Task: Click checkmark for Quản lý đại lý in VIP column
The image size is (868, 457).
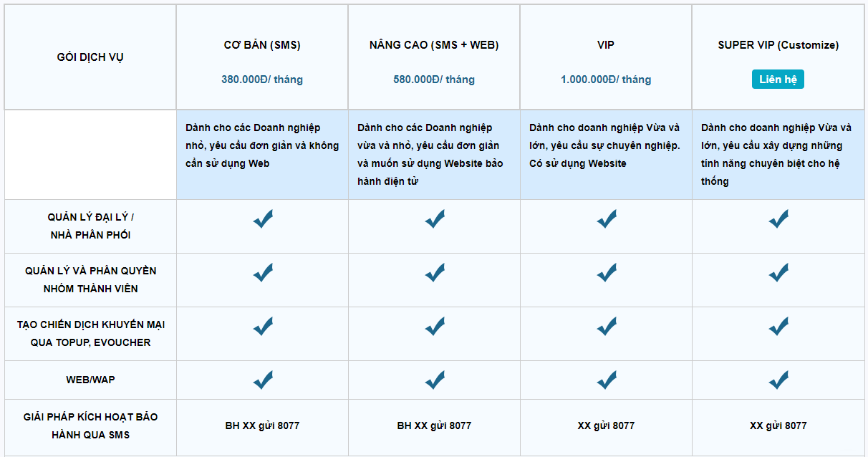Action: click(607, 219)
